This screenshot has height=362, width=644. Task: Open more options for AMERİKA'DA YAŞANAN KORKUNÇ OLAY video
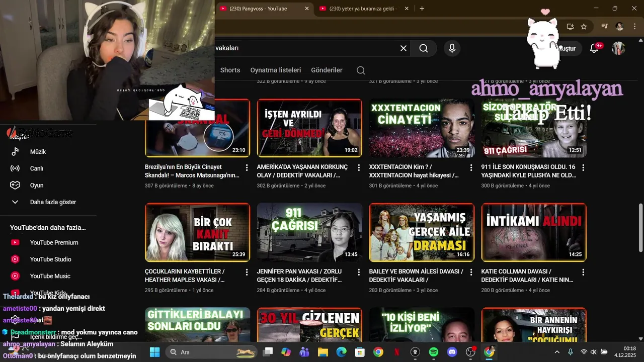tap(359, 167)
